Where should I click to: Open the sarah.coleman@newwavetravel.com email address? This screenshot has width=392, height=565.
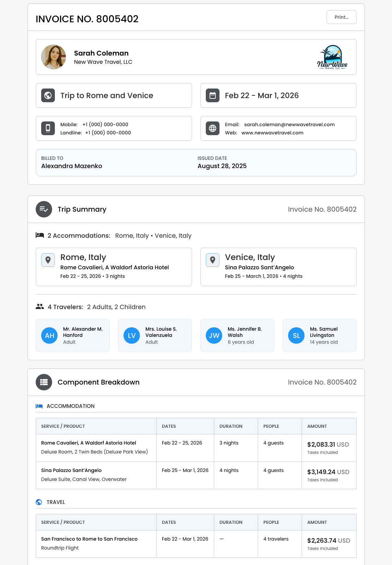tap(289, 125)
